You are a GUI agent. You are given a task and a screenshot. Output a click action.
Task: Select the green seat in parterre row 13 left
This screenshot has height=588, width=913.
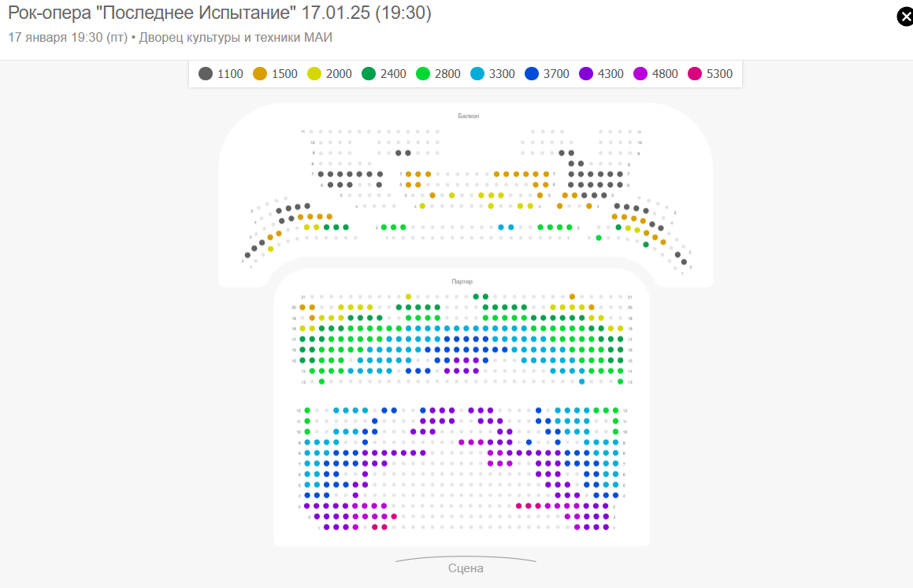(322, 382)
